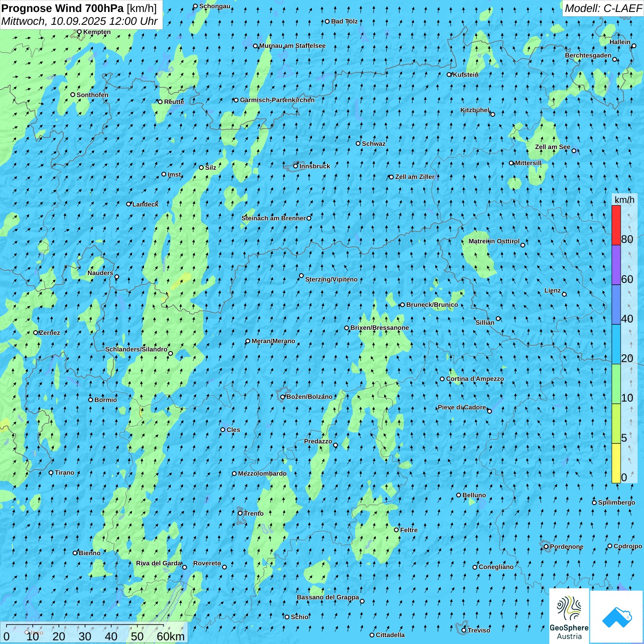Click the blue mountain-cloud logo
Screen dimensions: 644x644
tap(616, 616)
